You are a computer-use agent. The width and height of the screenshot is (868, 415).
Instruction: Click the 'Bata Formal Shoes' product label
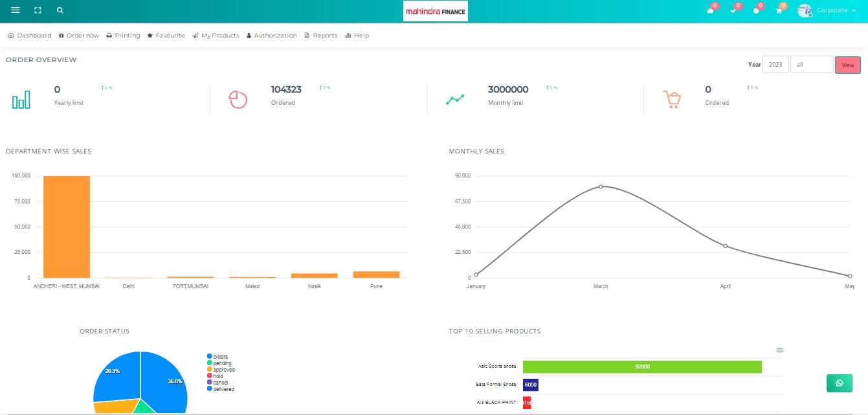[x=496, y=385]
